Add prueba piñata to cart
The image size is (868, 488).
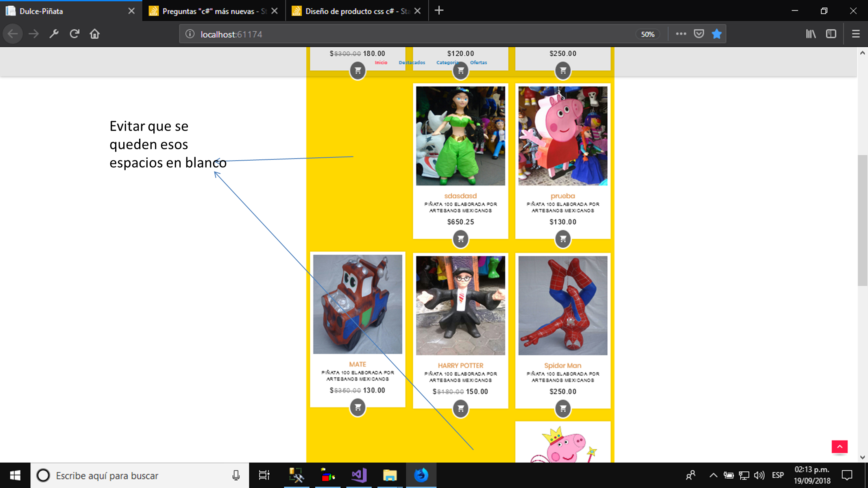coord(563,239)
